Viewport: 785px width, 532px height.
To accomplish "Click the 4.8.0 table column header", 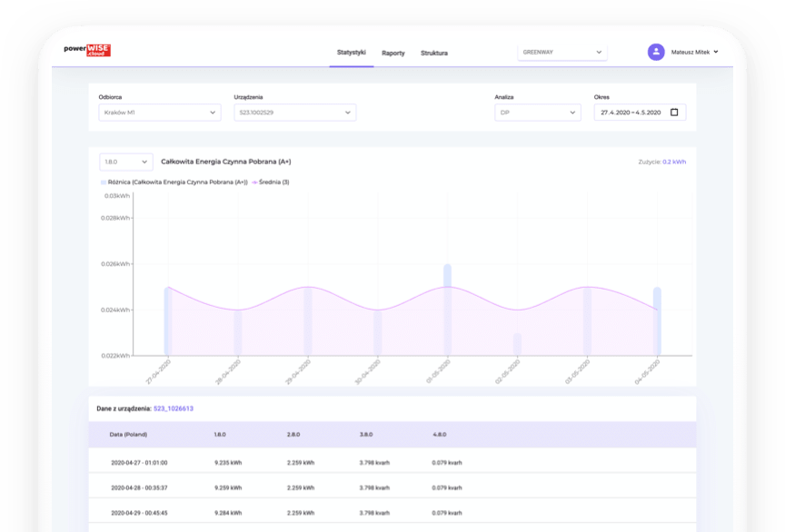I will 439,435.
